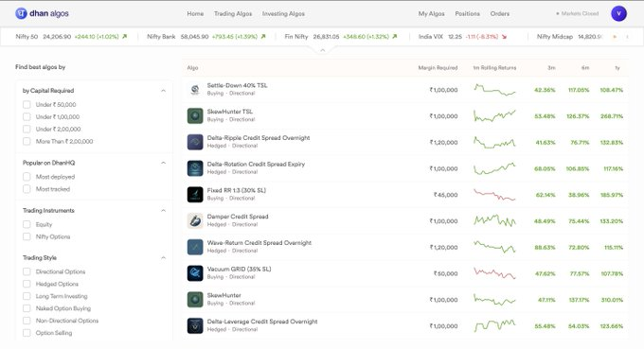Open the Damper Credit Spread icon
This screenshot has height=349, width=644.
(x=195, y=220)
